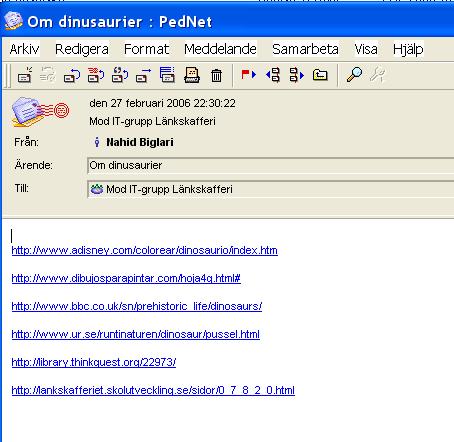
Task: Click the sender name Nahid Biglari
Action: (x=140, y=142)
